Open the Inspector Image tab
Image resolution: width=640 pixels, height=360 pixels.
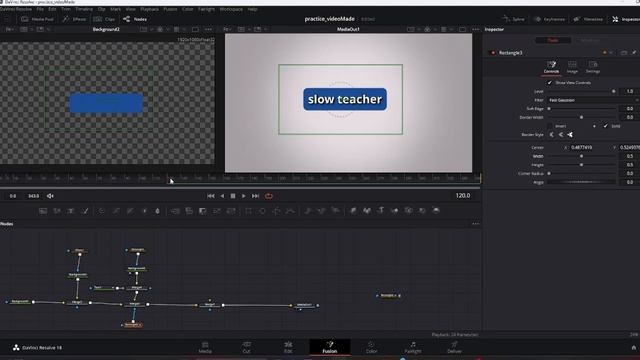pos(572,67)
